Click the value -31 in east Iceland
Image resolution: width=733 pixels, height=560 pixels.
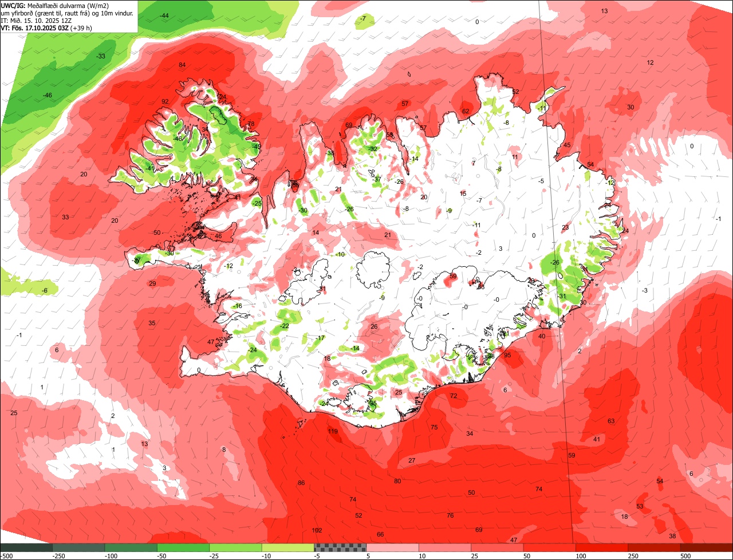(x=562, y=296)
